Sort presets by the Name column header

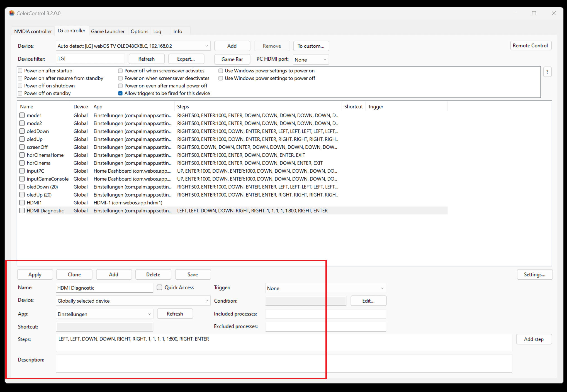pos(44,107)
